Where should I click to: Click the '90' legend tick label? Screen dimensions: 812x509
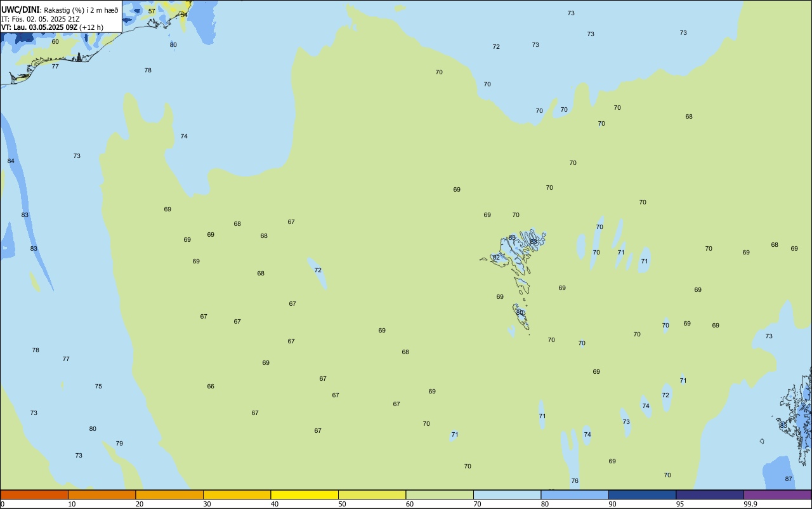pyautogui.click(x=612, y=504)
